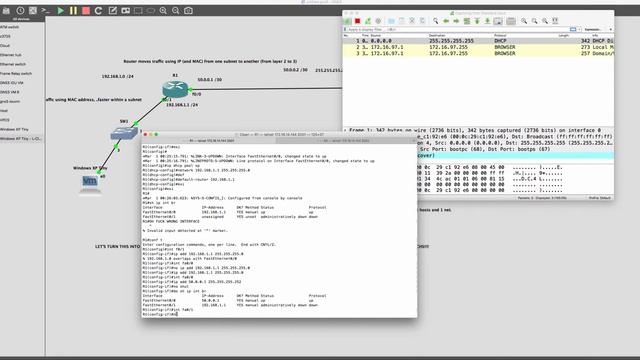Select the Draw rectangle tool
Image resolution: width=640 pixels, height=360 pixels.
coord(138,11)
